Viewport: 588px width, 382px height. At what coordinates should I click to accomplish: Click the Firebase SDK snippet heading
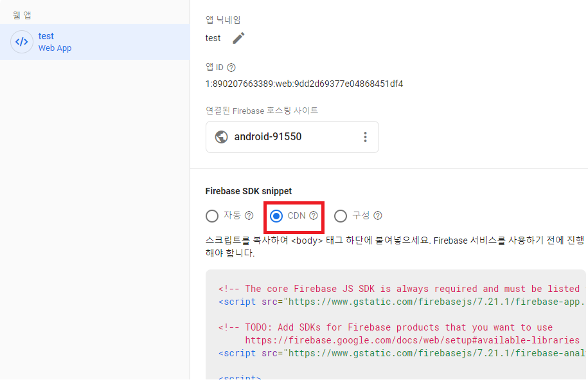point(248,191)
